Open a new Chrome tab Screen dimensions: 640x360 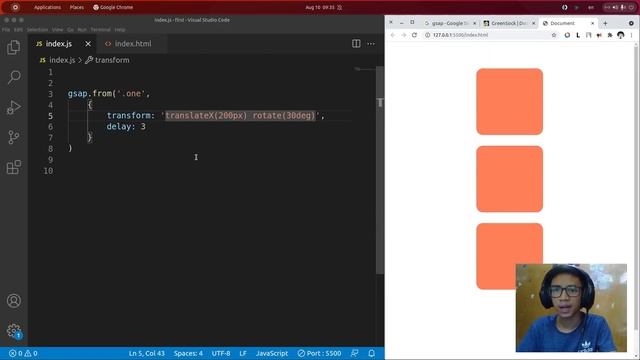(605, 23)
